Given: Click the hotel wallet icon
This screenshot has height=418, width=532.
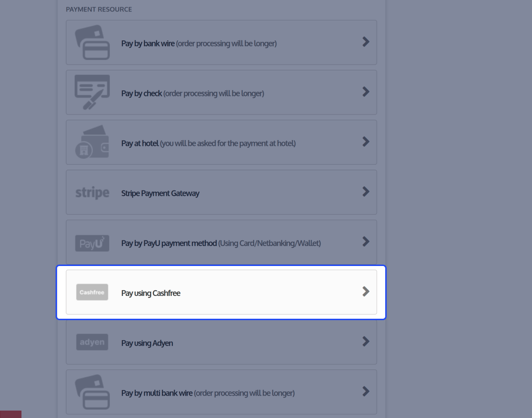Looking at the screenshot, I should click(x=92, y=142).
